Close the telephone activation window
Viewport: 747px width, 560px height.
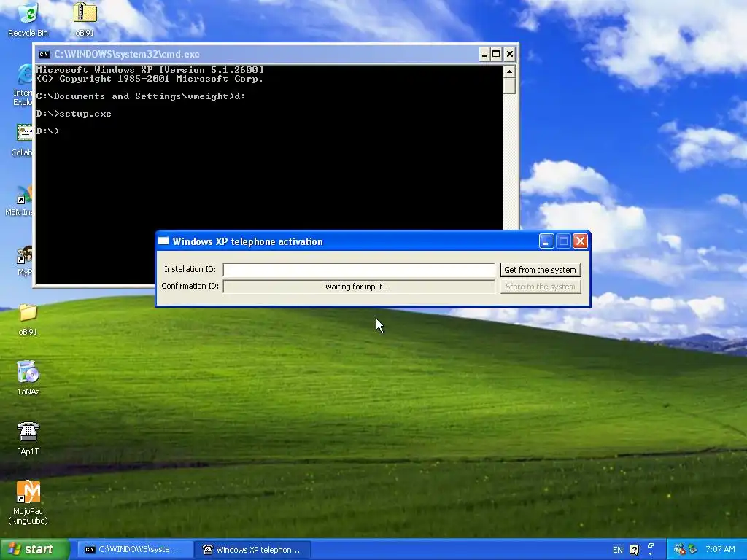580,241
